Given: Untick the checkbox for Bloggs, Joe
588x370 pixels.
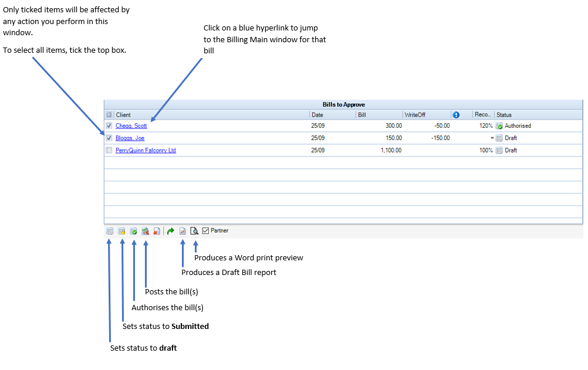Looking at the screenshot, I should [x=109, y=138].
